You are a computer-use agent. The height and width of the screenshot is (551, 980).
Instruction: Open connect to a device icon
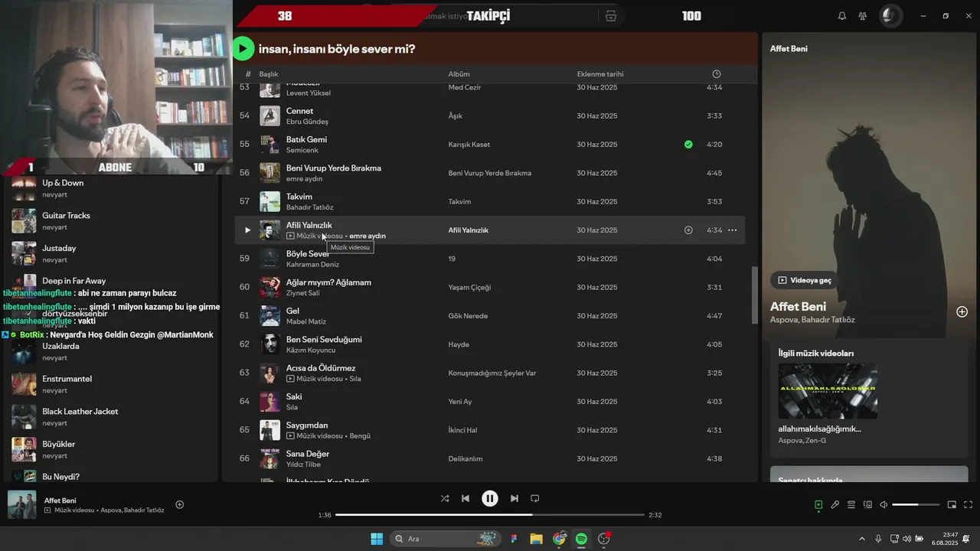(x=867, y=505)
